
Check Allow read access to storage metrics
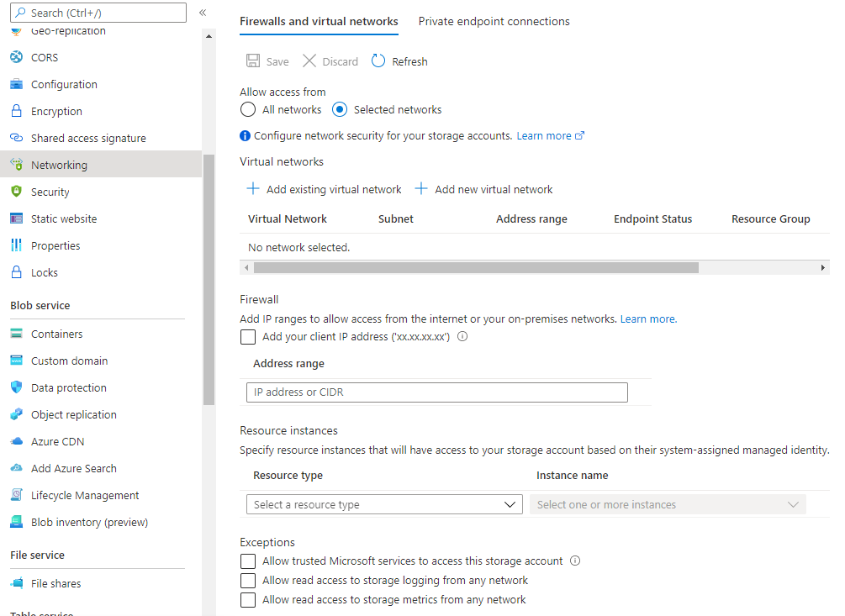coord(248,600)
